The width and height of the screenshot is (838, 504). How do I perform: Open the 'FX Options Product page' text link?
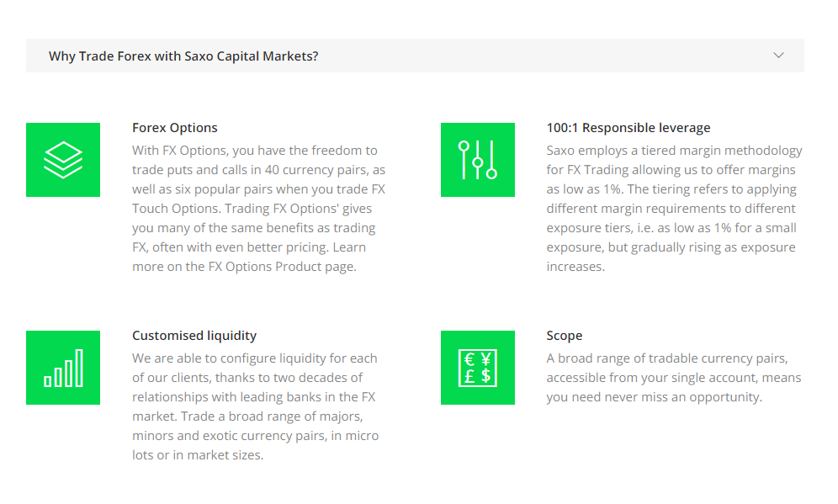281,267
